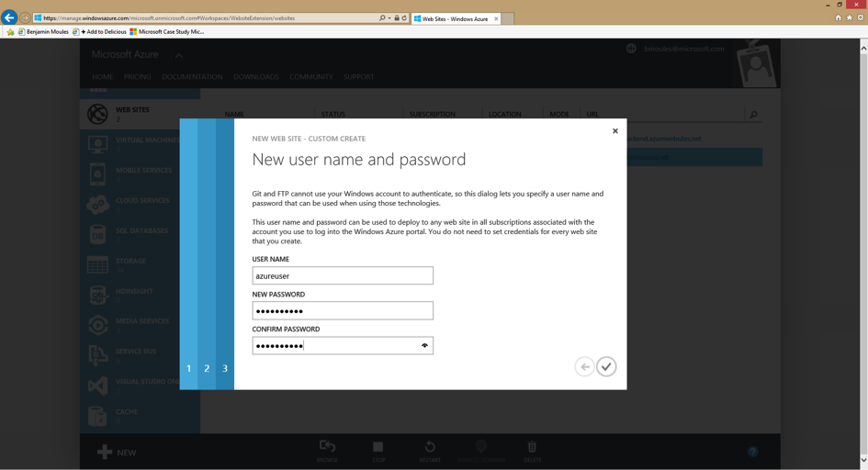
Task: Sort list by NAME column header
Action: click(234, 115)
